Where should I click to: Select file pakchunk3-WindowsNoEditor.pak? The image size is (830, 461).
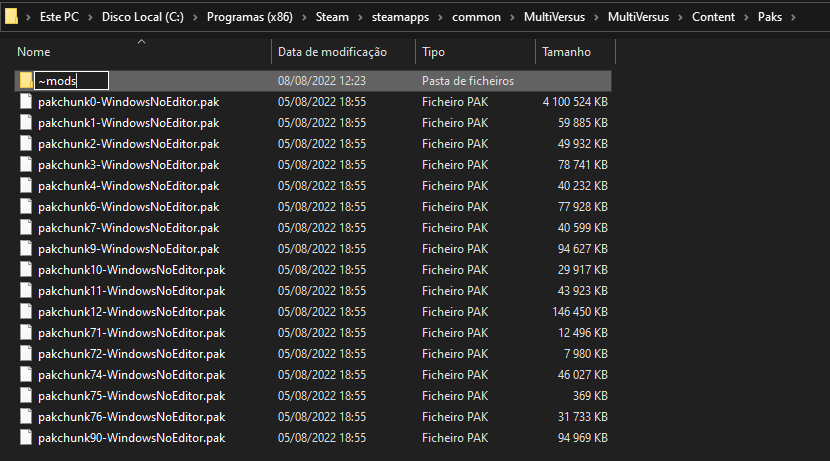129,165
